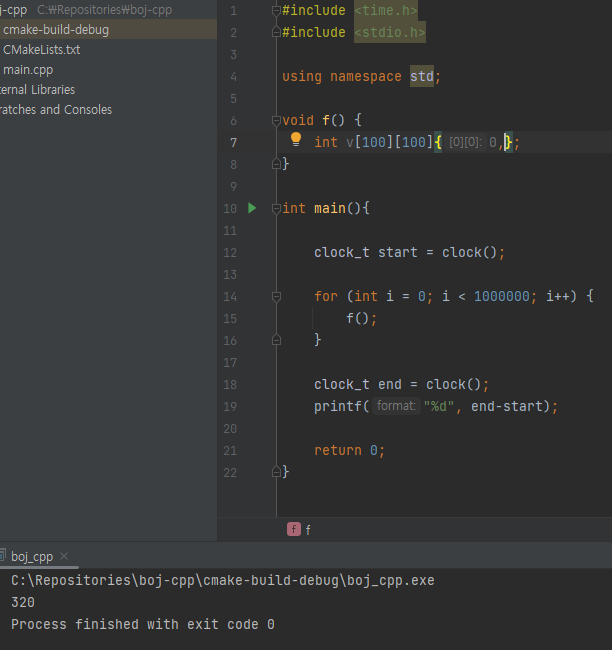Click the main function name
This screenshot has height=650, width=612.
[330, 209]
